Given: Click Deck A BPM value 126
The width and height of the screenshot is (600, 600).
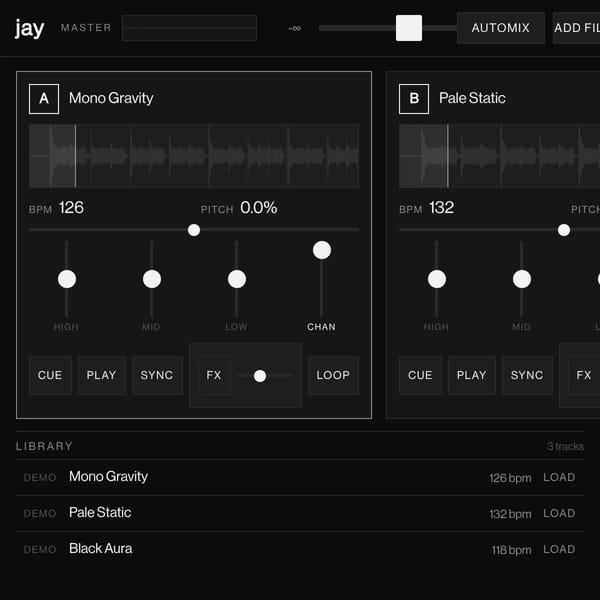Looking at the screenshot, I should click(x=71, y=208).
